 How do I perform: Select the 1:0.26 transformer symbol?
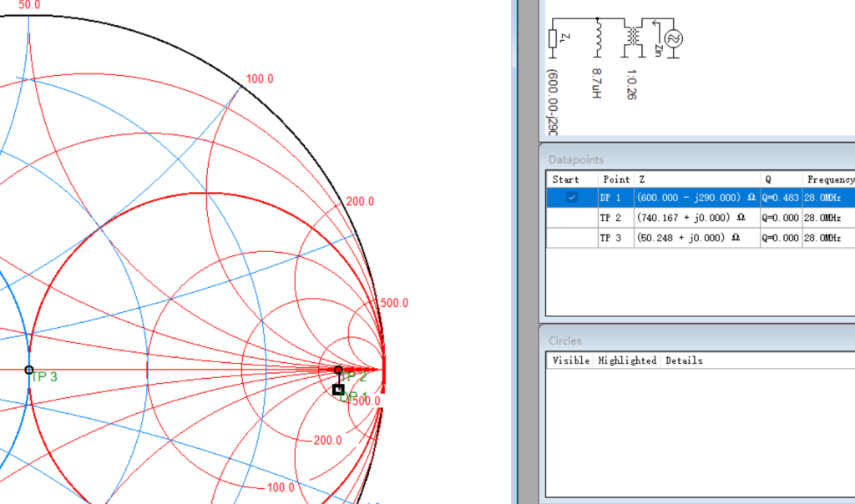[x=633, y=37]
